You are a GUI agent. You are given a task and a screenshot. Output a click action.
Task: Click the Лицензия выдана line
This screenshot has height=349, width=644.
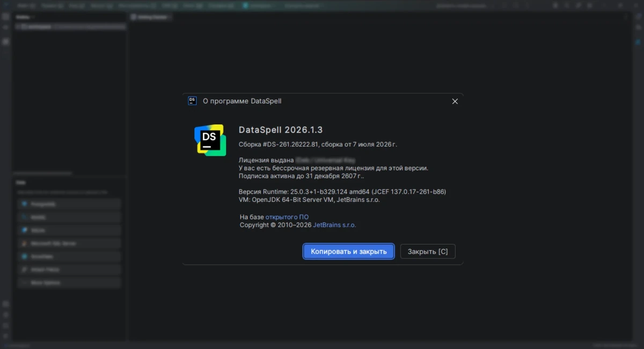297,160
